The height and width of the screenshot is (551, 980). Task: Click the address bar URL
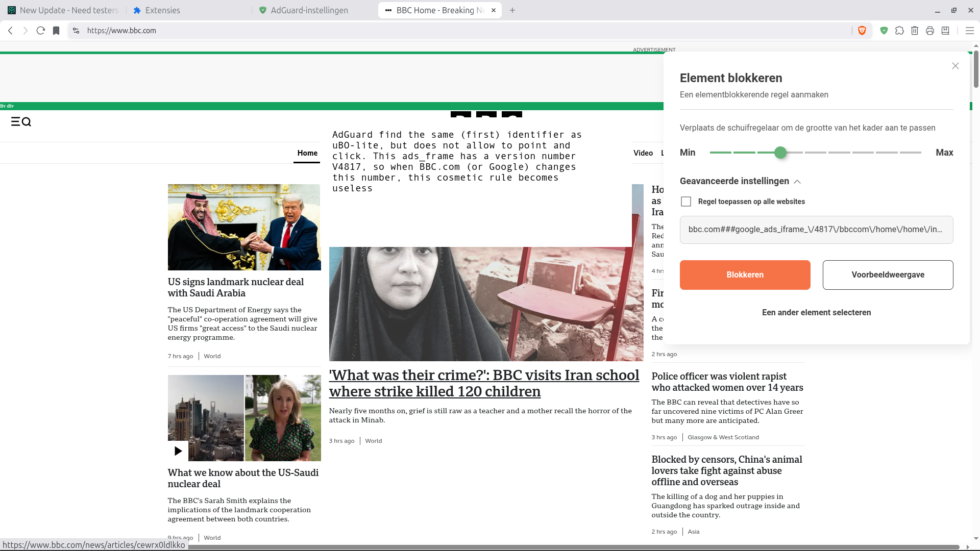[x=121, y=31]
